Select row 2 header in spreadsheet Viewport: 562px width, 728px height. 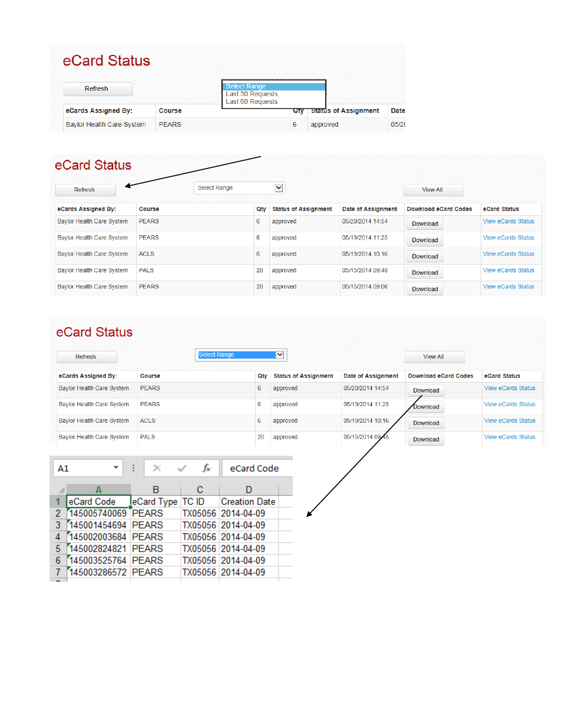coord(58,513)
